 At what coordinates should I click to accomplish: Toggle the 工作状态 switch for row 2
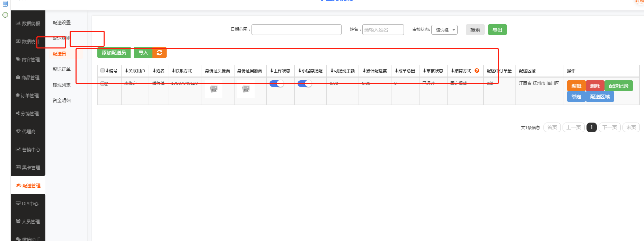point(276,83)
